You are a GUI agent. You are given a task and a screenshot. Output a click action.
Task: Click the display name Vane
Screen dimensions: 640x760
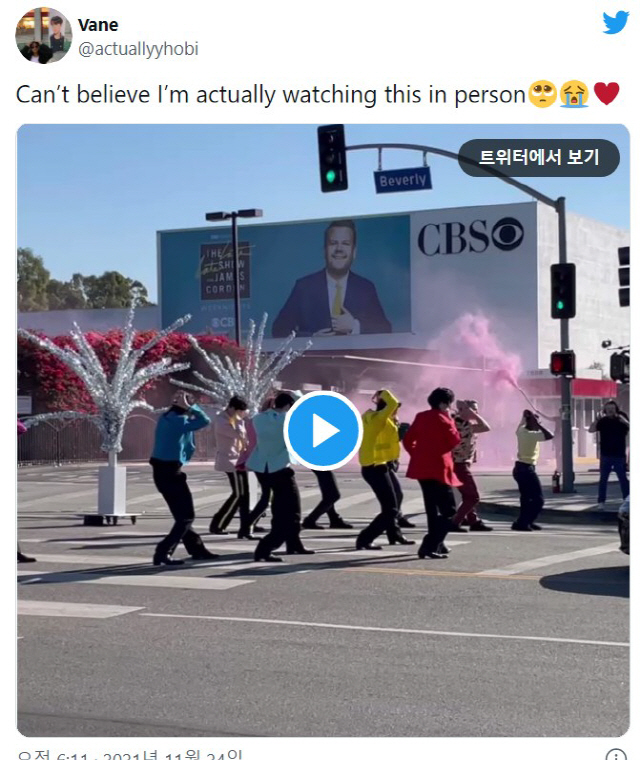click(98, 25)
